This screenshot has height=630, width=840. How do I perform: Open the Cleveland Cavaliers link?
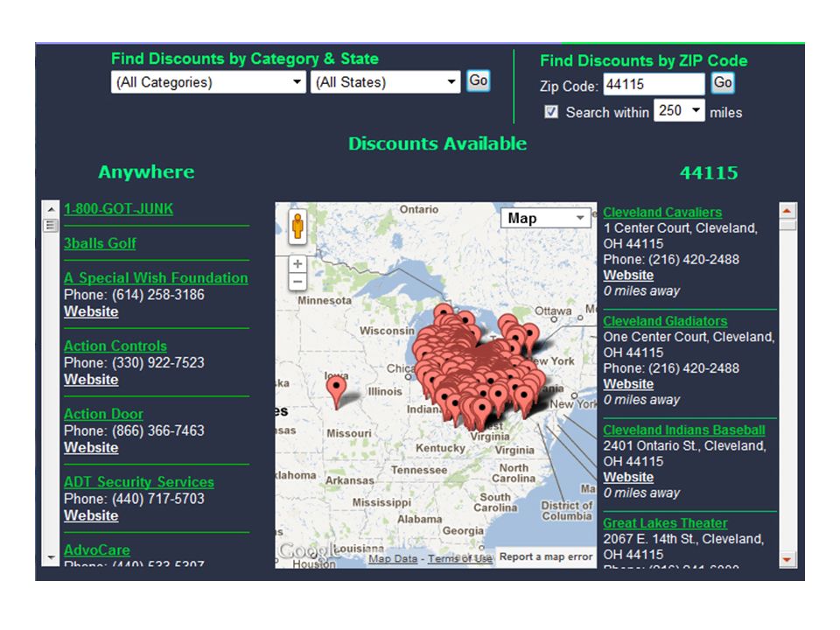click(x=662, y=212)
